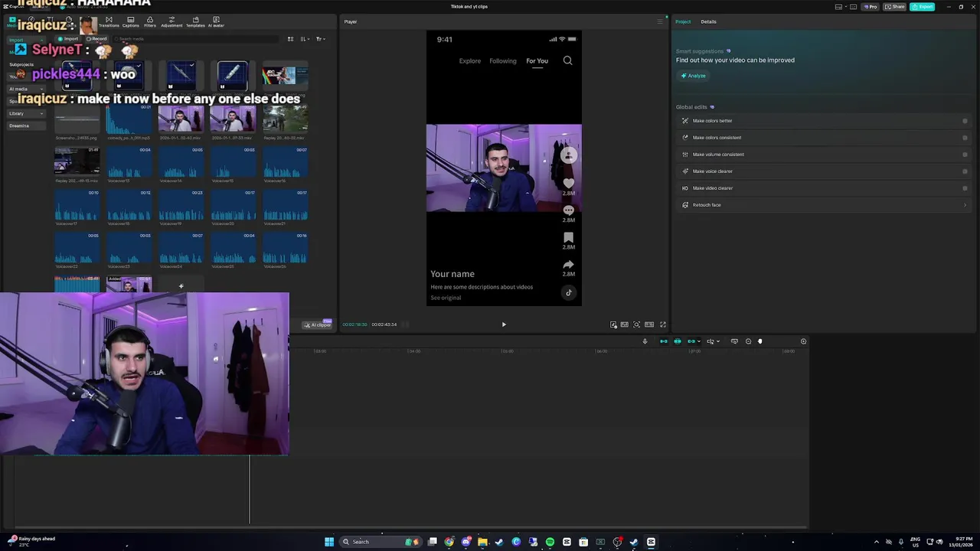Expand the Retouch face option
This screenshot has height=551, width=980.
click(x=965, y=205)
